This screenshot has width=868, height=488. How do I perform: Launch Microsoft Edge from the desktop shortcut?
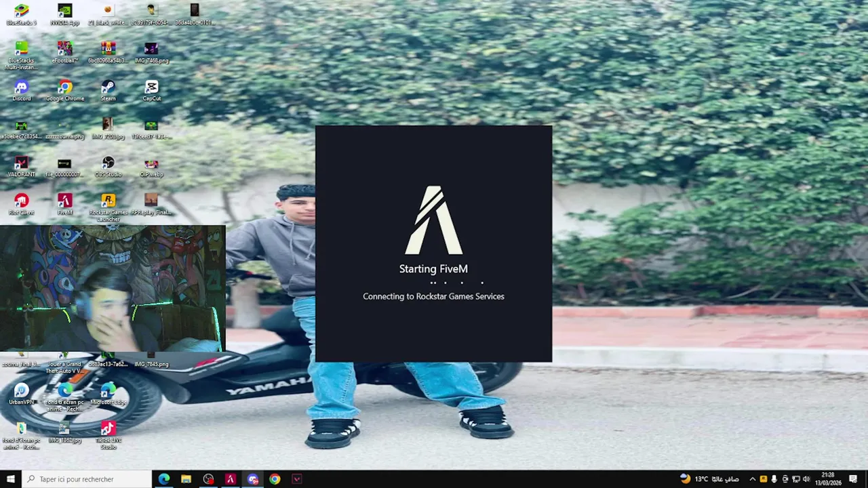click(108, 394)
